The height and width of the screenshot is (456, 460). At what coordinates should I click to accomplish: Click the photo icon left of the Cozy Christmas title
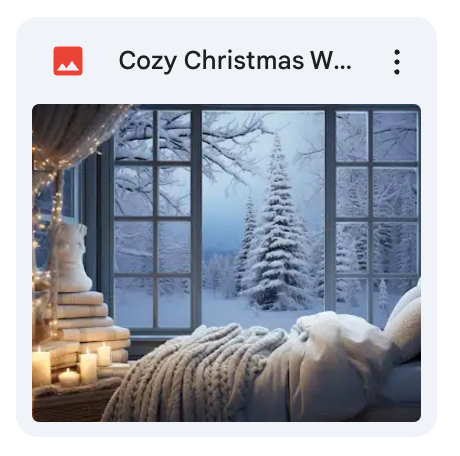[x=68, y=61]
